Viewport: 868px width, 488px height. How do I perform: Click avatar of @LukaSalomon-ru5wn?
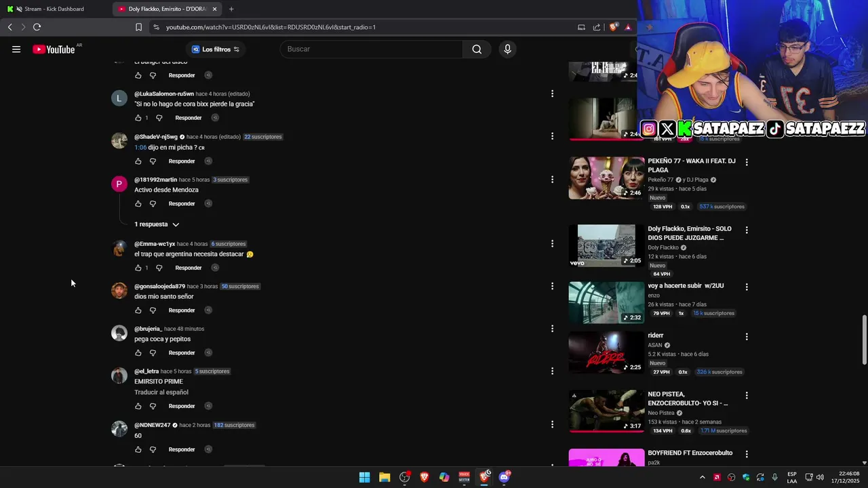coord(119,98)
